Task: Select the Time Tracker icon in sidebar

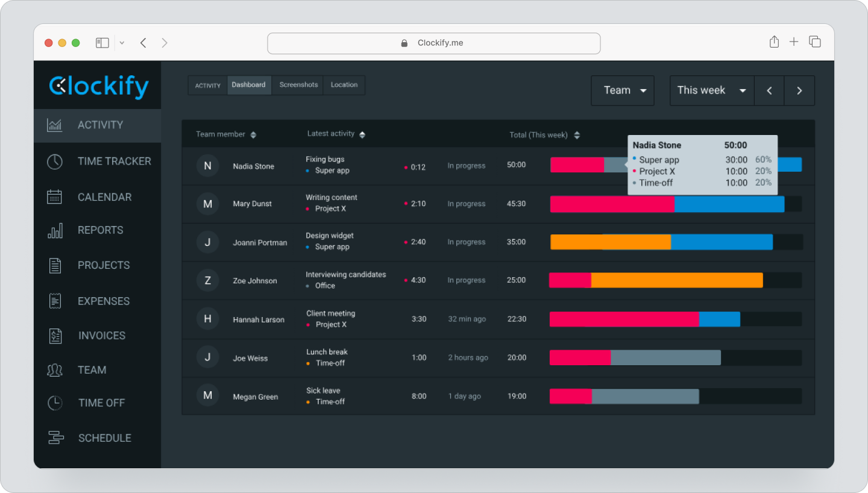Action: [55, 161]
